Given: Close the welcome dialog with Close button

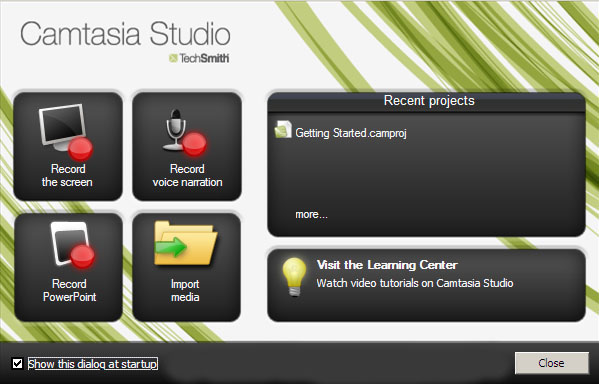Looking at the screenshot, I should tap(552, 363).
